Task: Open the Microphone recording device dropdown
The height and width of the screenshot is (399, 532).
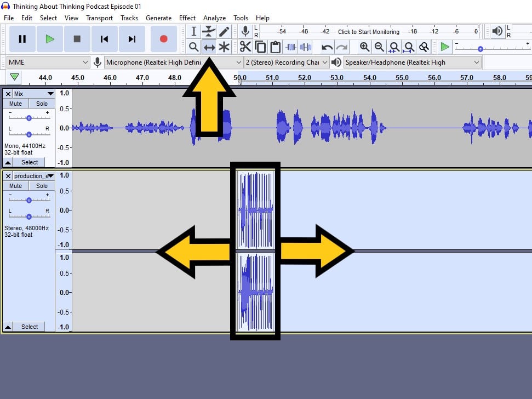Action: pyautogui.click(x=173, y=62)
